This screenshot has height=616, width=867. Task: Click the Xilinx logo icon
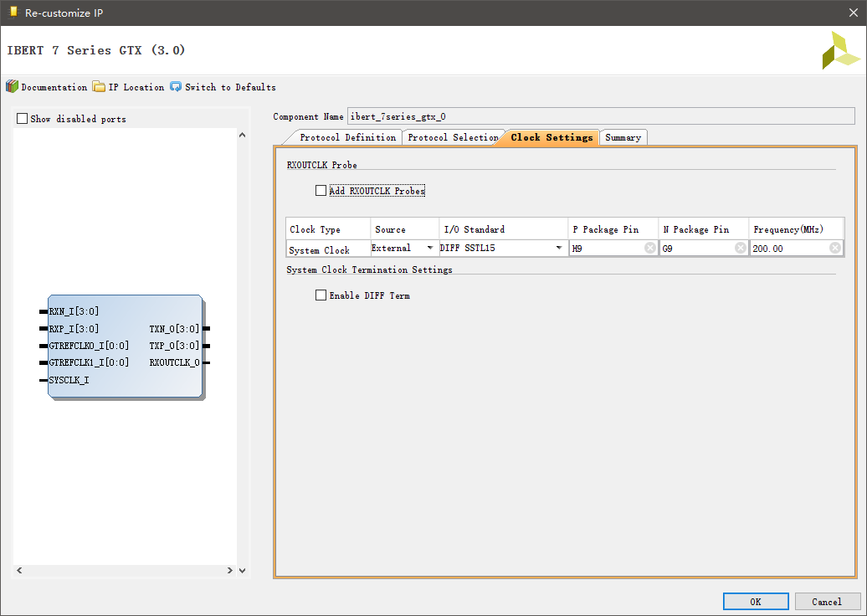coord(841,50)
